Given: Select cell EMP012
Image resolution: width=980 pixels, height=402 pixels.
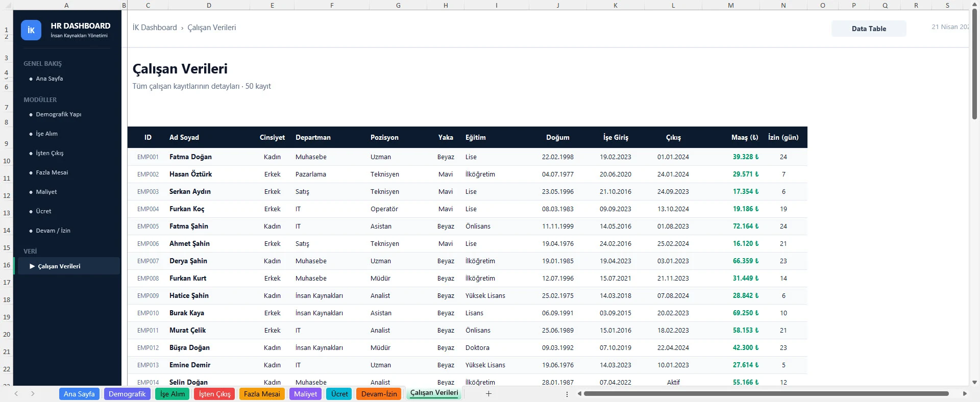Looking at the screenshot, I should pyautogui.click(x=148, y=347).
